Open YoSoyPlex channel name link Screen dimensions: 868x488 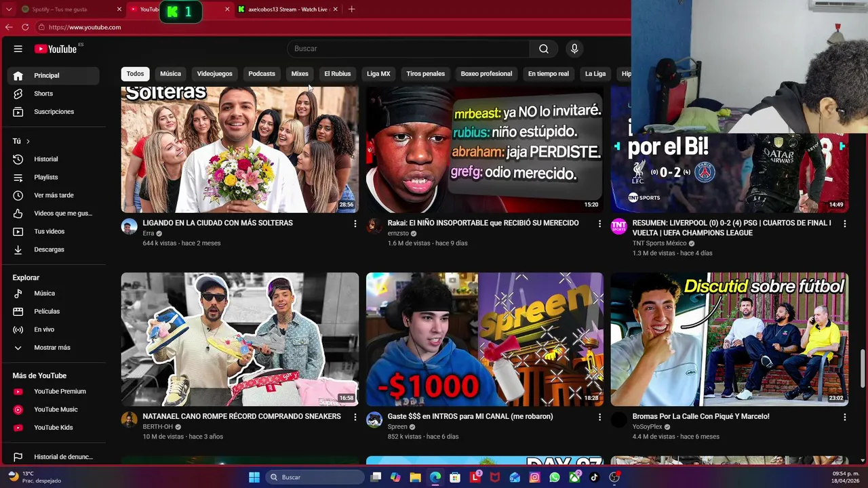(x=647, y=427)
